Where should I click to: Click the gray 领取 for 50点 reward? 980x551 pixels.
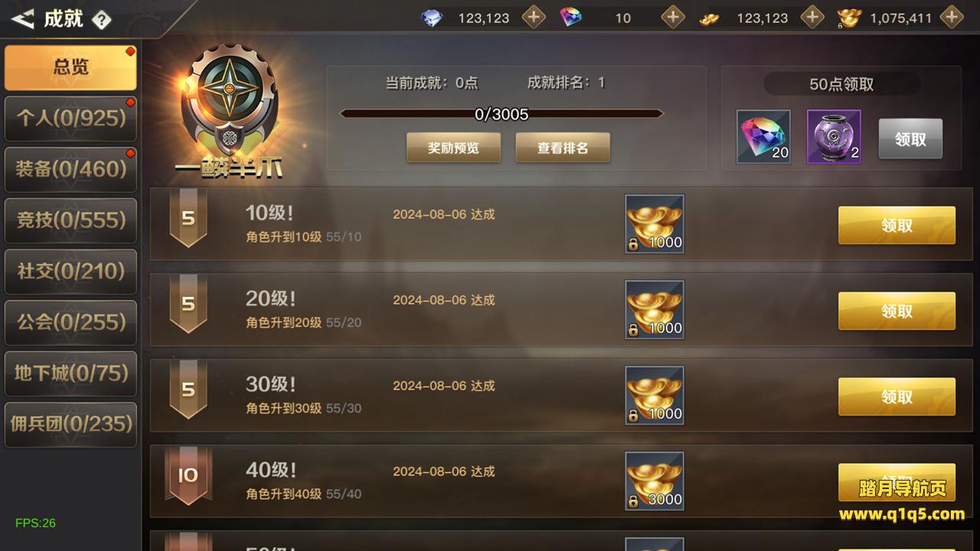coord(910,139)
